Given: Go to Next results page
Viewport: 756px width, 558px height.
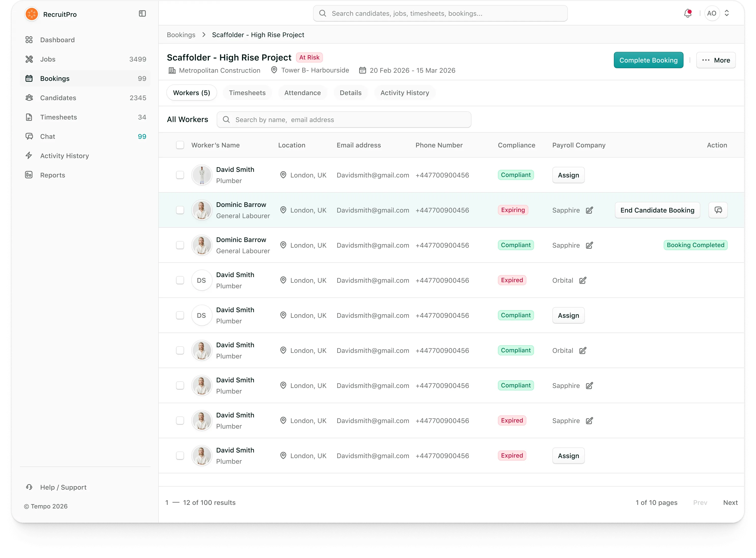Looking at the screenshot, I should [730, 503].
